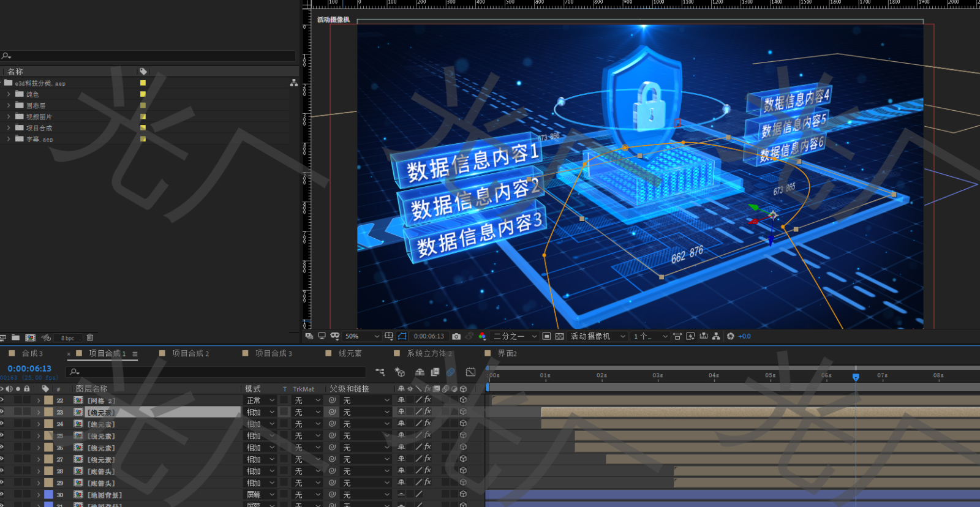The image size is (980, 507).
Task: Open the 50% magnification dropdown
Action: (362, 336)
